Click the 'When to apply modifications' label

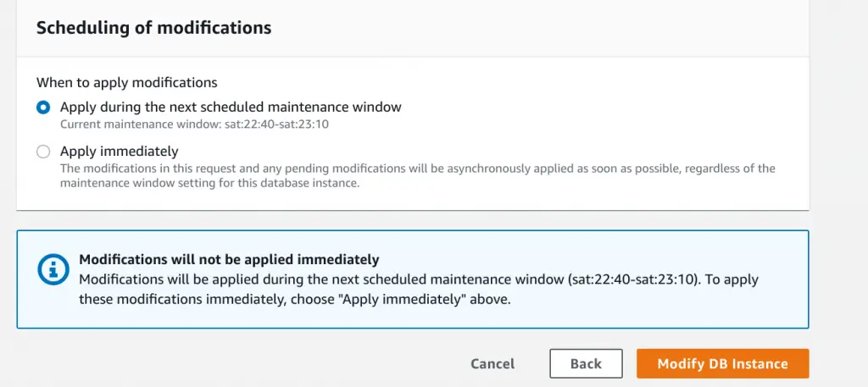127,83
